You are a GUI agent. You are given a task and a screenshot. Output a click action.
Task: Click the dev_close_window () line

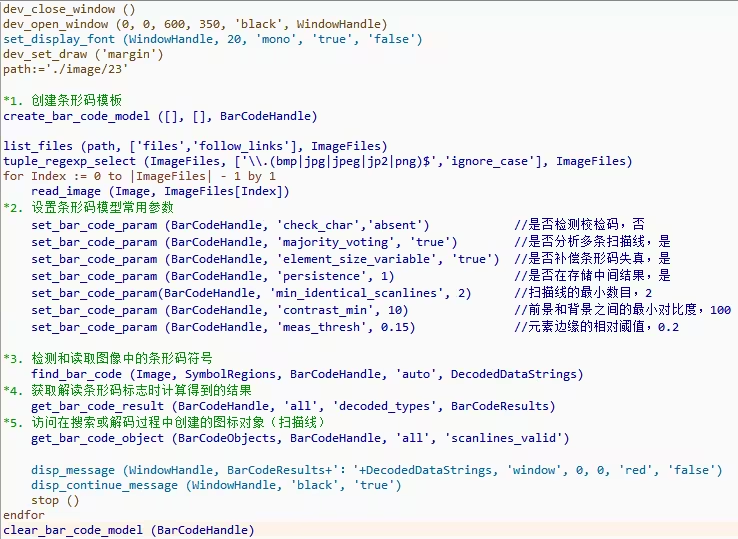pos(69,9)
